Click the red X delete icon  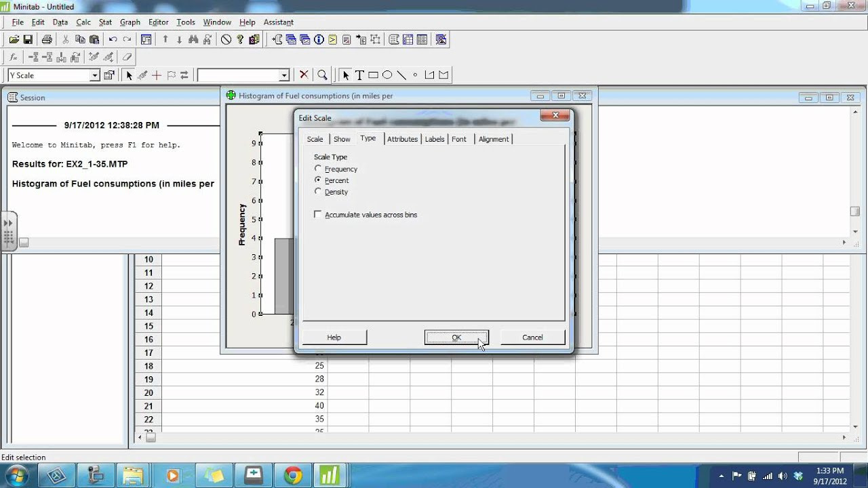[x=304, y=75]
